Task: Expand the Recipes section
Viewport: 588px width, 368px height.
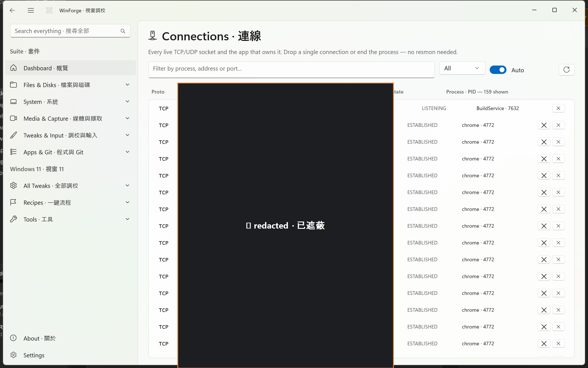Action: (127, 202)
